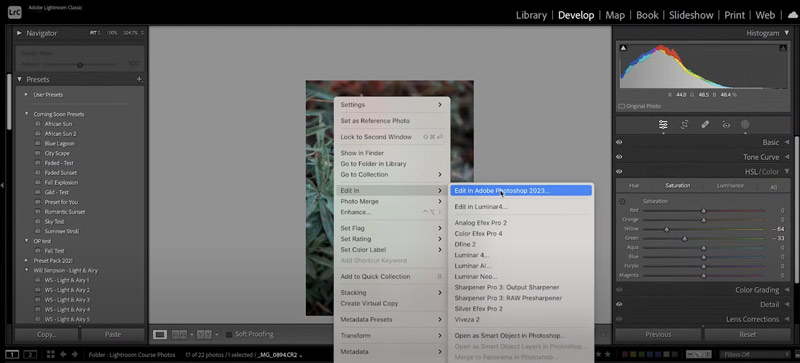
Task: Click the Reference view R|A icon
Action: pyautogui.click(x=180, y=334)
